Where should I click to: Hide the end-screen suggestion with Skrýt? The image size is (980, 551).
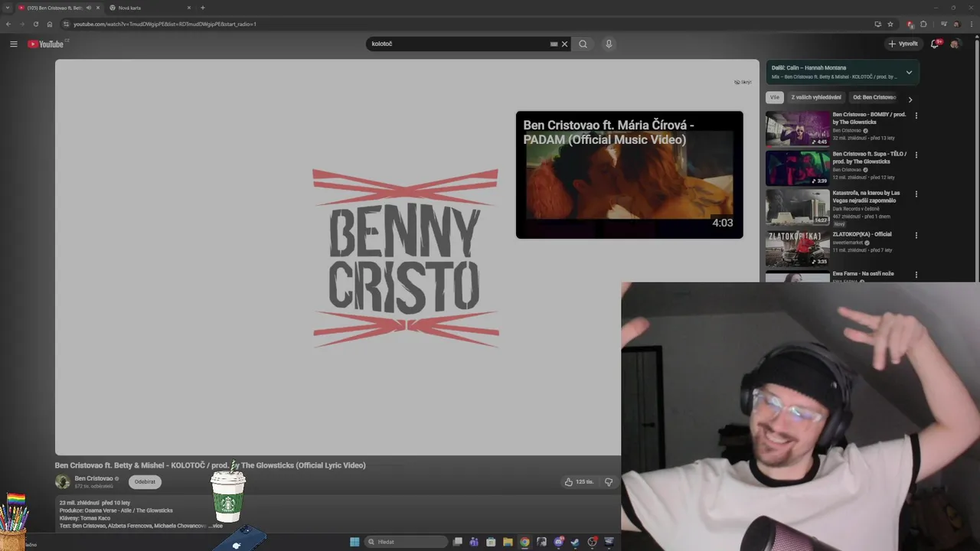(743, 82)
